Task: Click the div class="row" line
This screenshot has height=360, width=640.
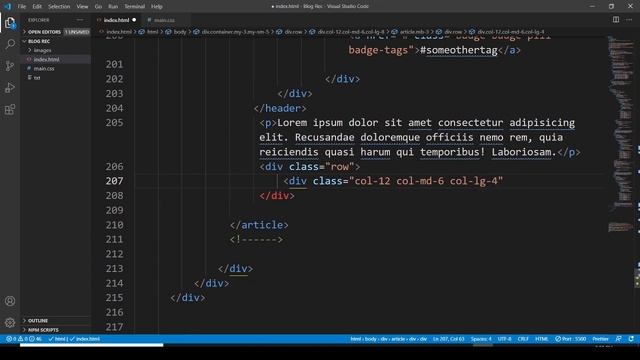Action: 310,167
